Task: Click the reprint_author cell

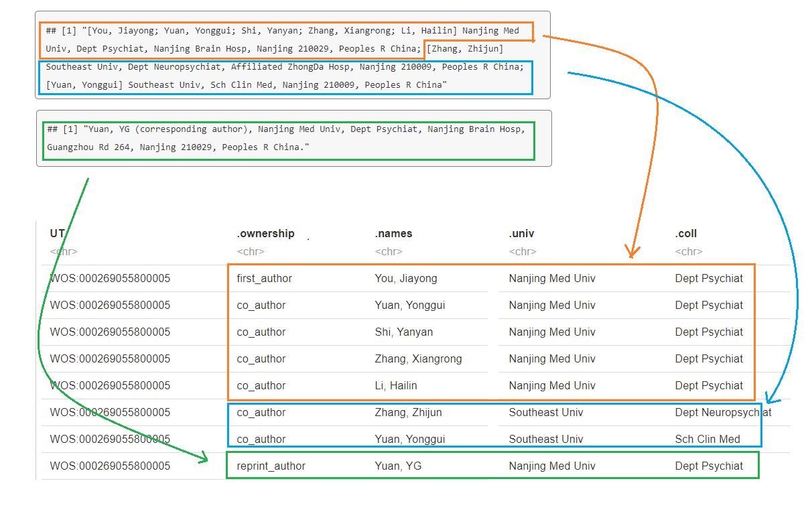Action: click(x=271, y=466)
